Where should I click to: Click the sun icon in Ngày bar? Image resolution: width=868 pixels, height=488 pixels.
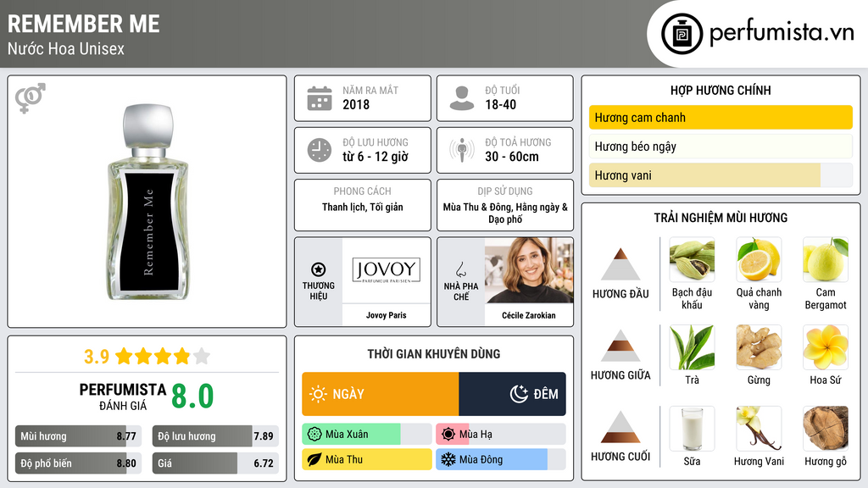[x=318, y=394]
